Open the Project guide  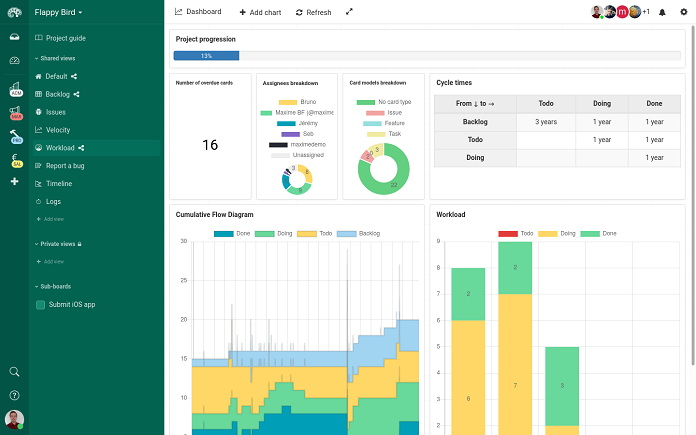pos(66,38)
